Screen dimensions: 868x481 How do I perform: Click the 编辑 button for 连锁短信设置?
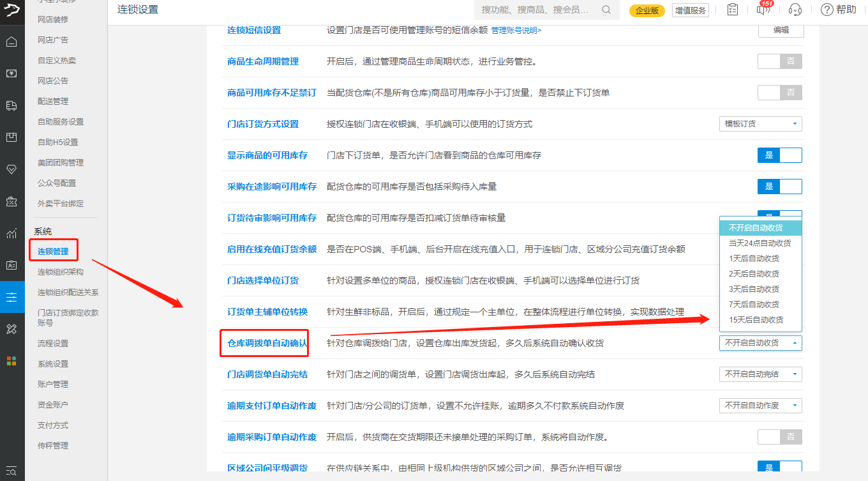click(x=780, y=30)
